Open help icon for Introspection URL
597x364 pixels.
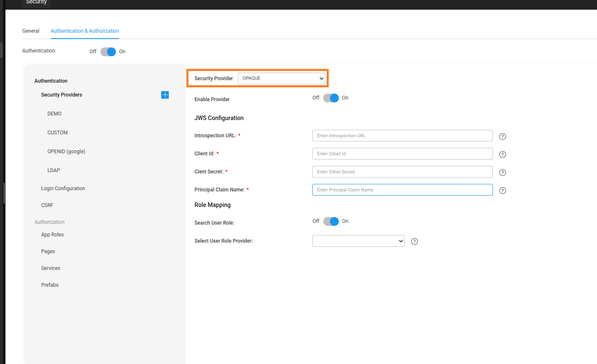502,136
